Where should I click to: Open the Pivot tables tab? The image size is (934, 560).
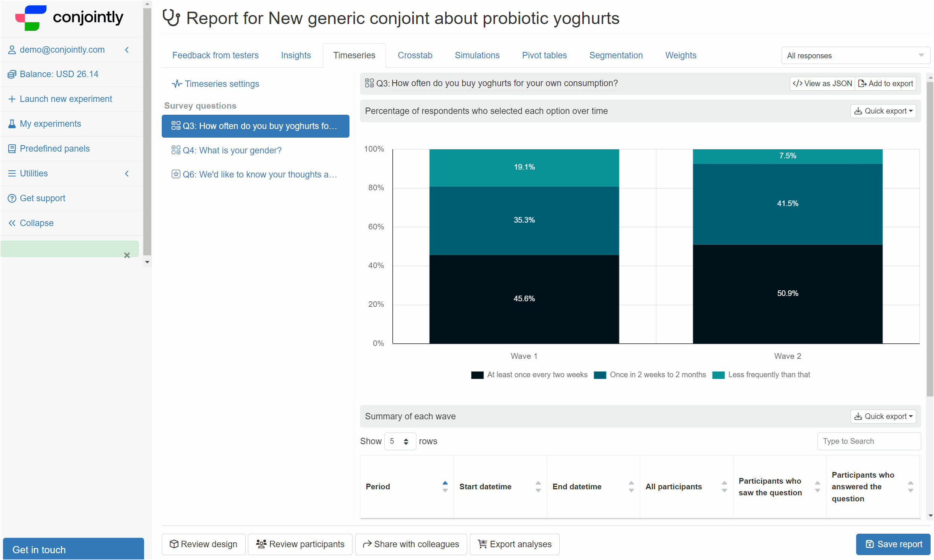(x=544, y=55)
